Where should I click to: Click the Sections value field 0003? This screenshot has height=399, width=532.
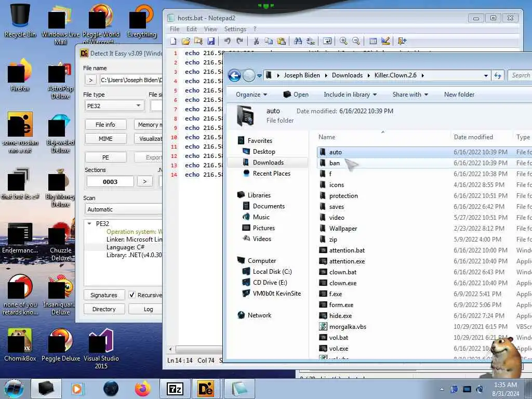point(110,181)
